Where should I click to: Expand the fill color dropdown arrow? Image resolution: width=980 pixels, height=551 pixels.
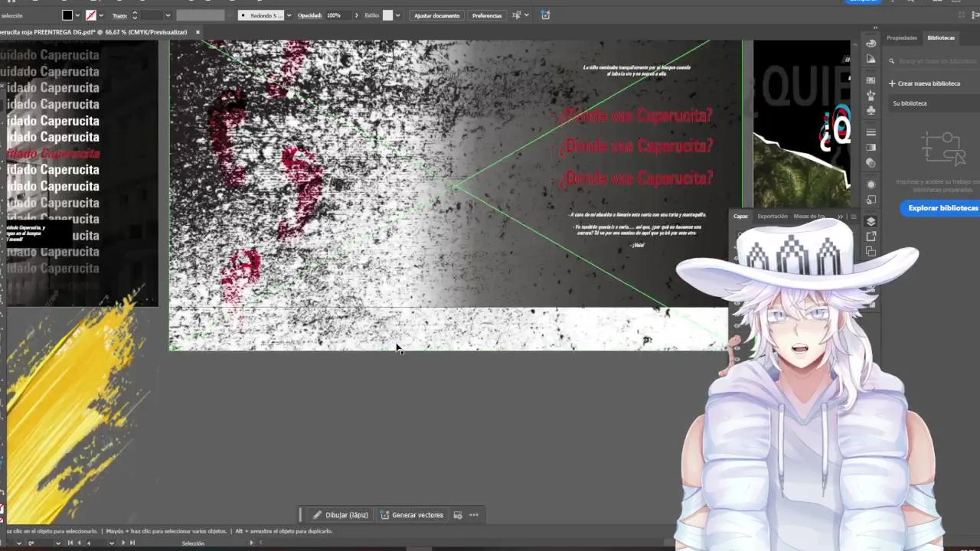(x=77, y=15)
